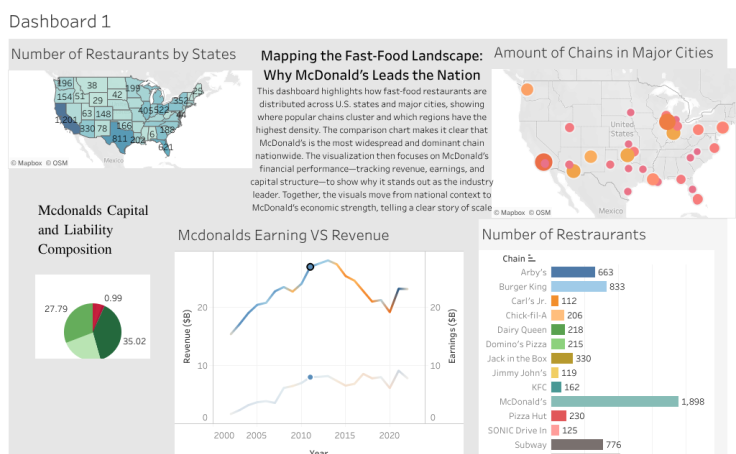Select the red slice of the pie chart
This screenshot has height=454, width=736.
pos(97,313)
